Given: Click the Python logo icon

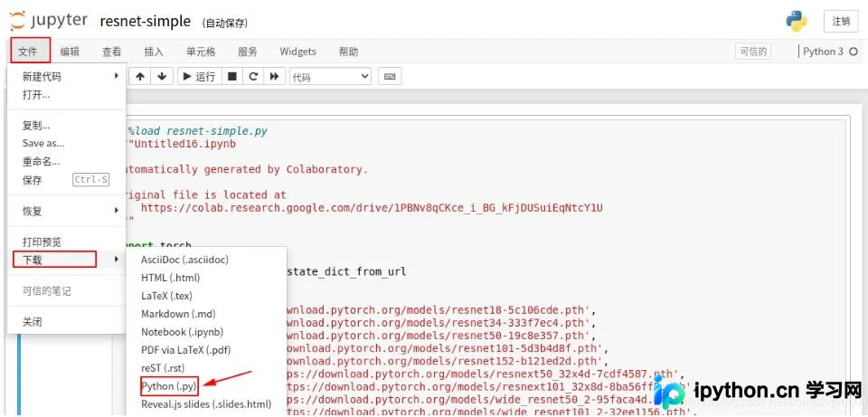Looking at the screenshot, I should point(797,22).
